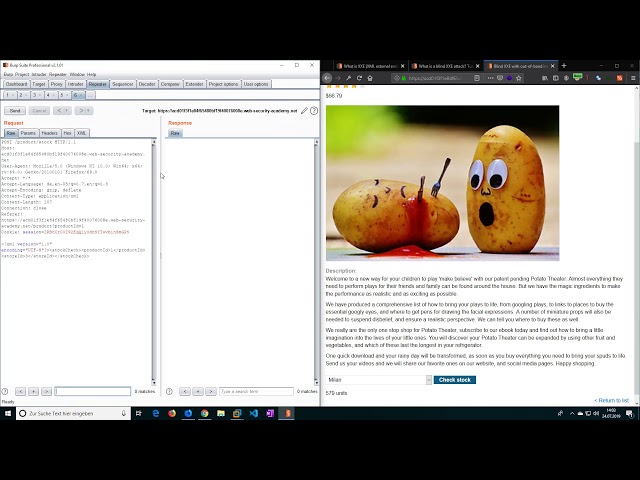Switch to the Extender tab
Image resolution: width=640 pixels, height=480 pixels.
[x=194, y=84]
